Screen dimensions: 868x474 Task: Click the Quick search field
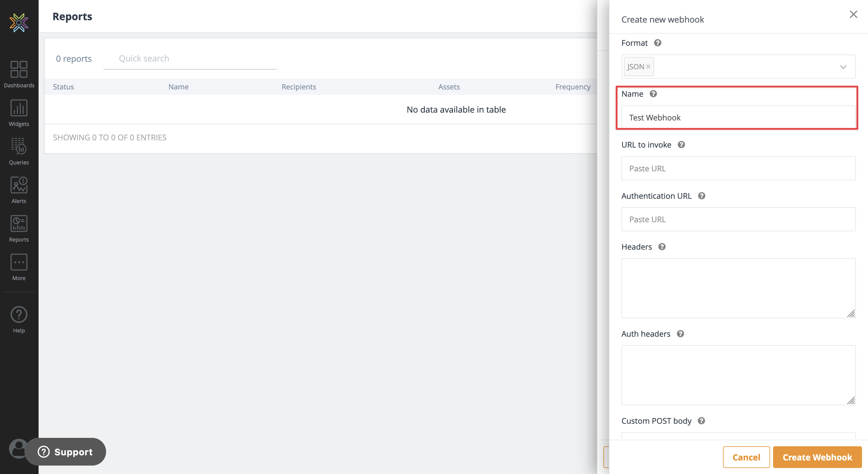(x=190, y=59)
